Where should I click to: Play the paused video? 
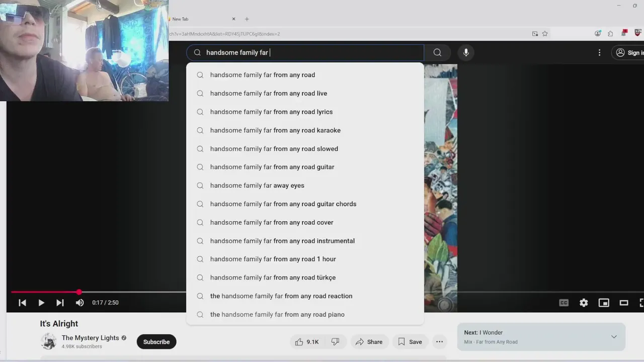point(41,303)
